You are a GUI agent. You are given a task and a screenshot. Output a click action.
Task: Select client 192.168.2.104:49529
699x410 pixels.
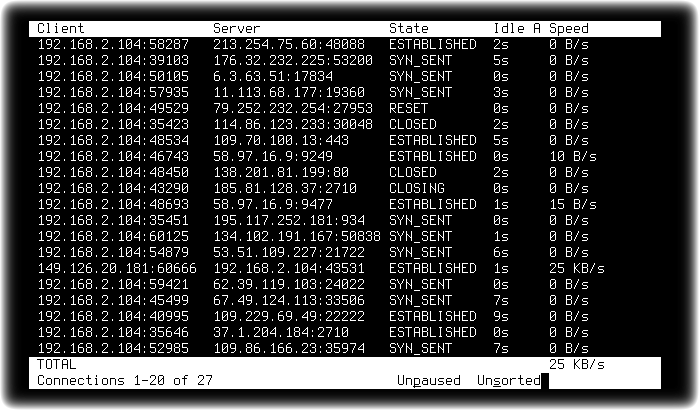113,109
